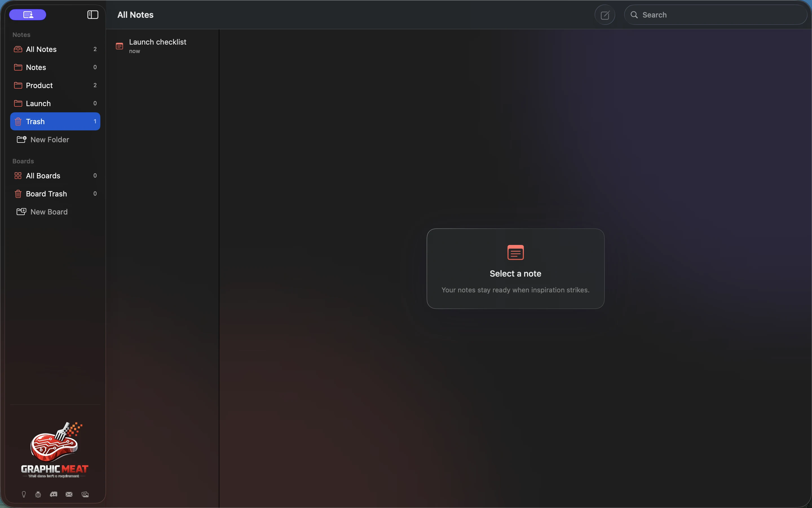Open Board Trash
812x508 pixels.
[x=55, y=194]
